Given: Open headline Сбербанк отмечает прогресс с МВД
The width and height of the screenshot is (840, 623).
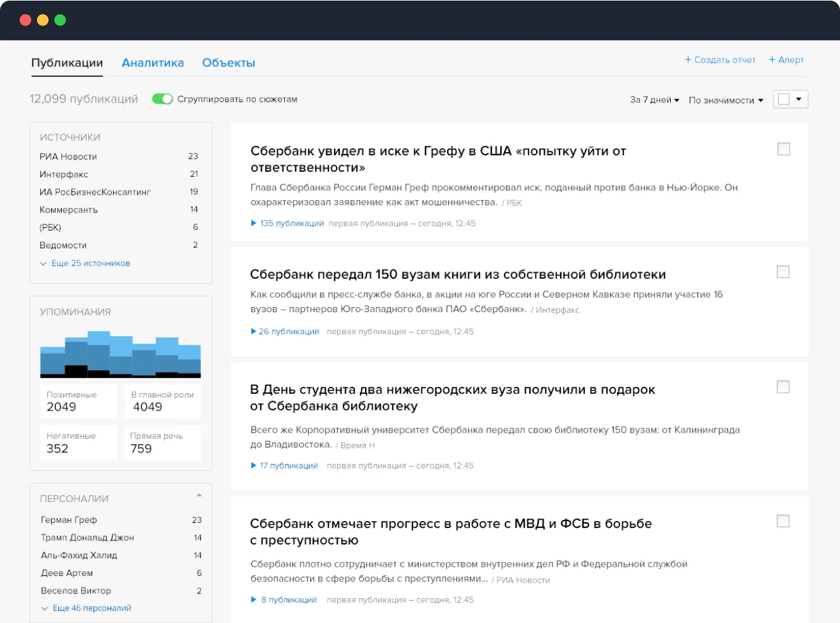Looking at the screenshot, I should 451,532.
